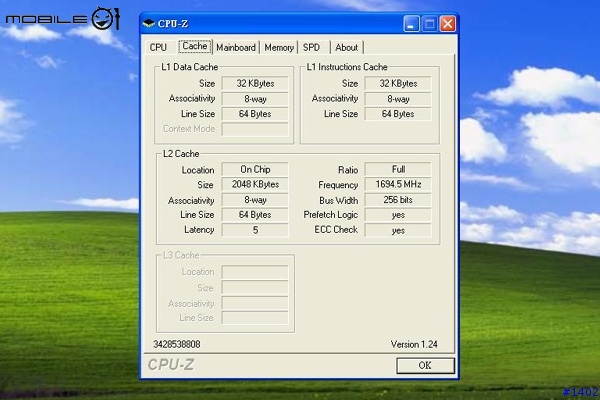Click the 'Frequency' label
The height and width of the screenshot is (400, 600).
tap(338, 185)
